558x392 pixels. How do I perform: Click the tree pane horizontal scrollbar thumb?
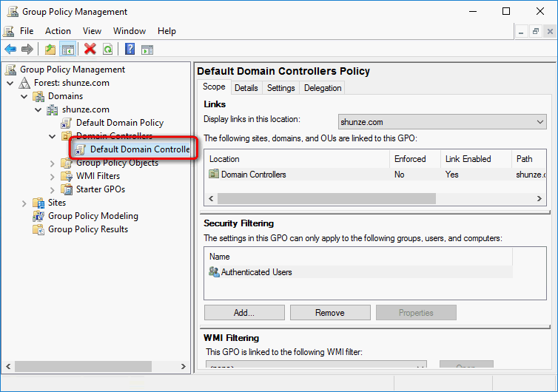(83, 366)
